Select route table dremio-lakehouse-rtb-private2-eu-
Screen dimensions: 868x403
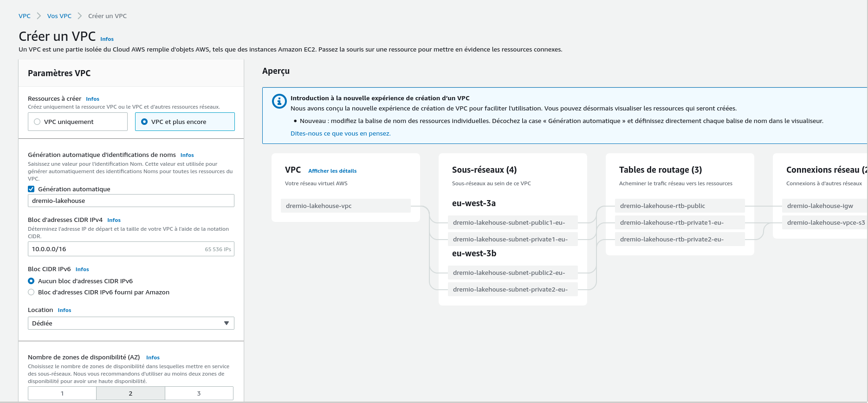680,239
